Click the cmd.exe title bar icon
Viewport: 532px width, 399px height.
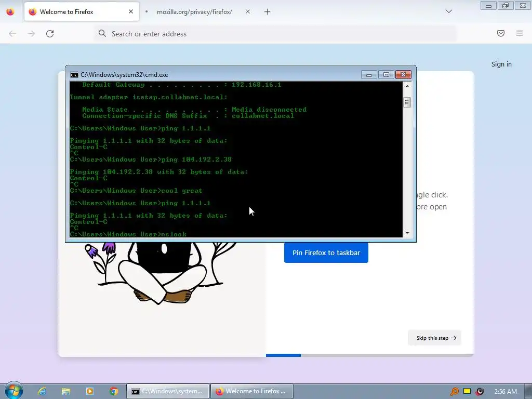(74, 75)
